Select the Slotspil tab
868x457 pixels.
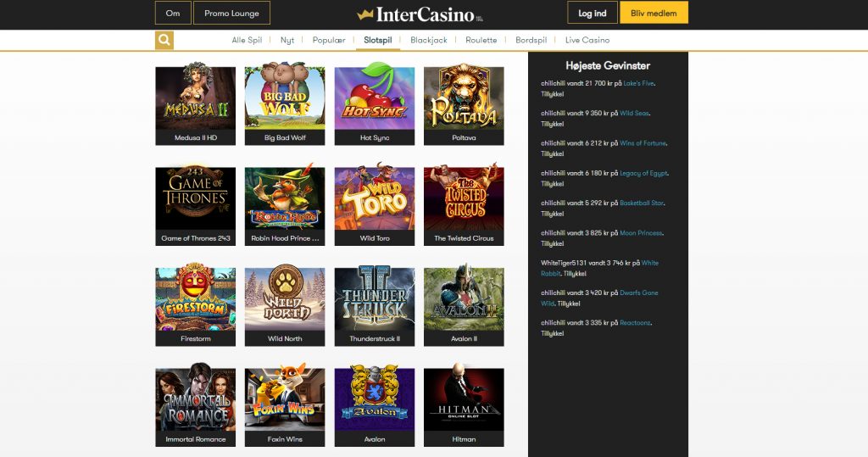pyautogui.click(x=377, y=40)
